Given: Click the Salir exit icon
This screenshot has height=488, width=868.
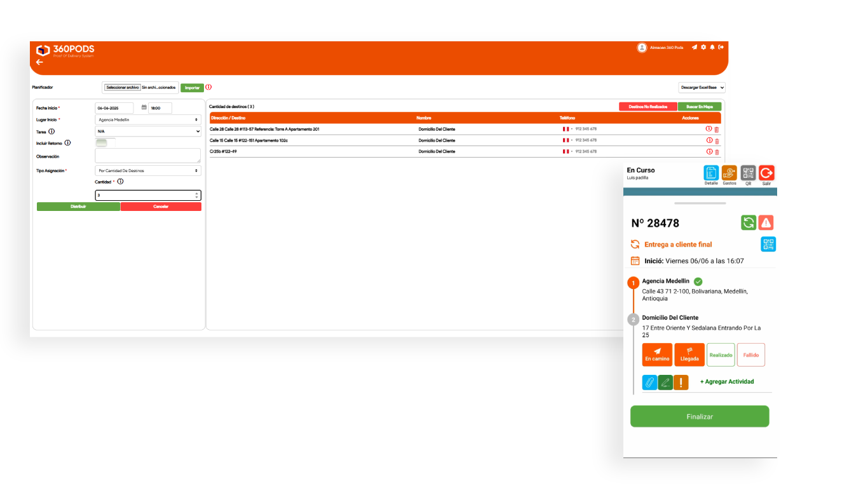Looking at the screenshot, I should [766, 173].
